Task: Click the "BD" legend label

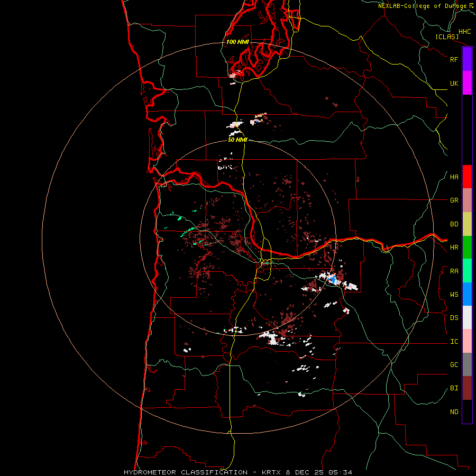Action: tap(454, 224)
